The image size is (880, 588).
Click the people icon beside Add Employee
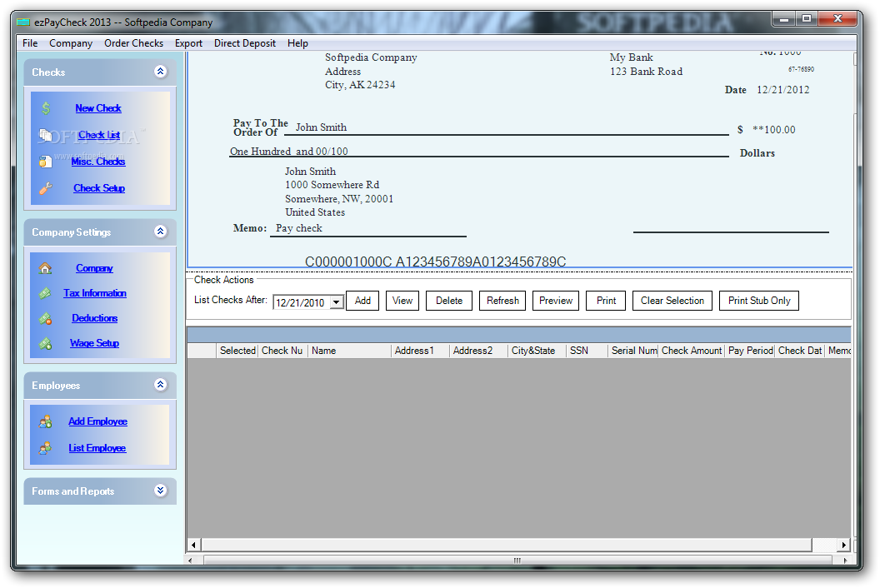pyautogui.click(x=46, y=421)
